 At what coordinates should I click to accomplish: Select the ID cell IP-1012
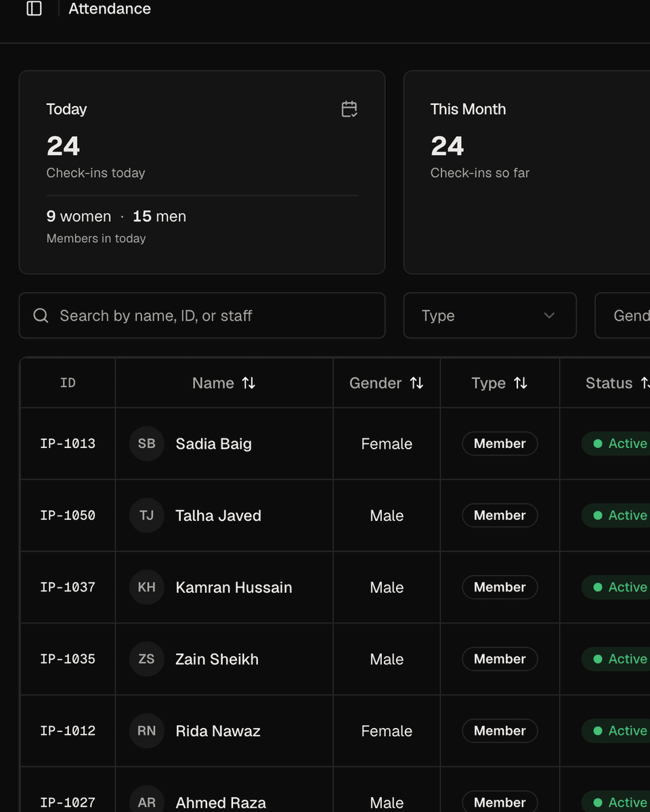(68, 731)
